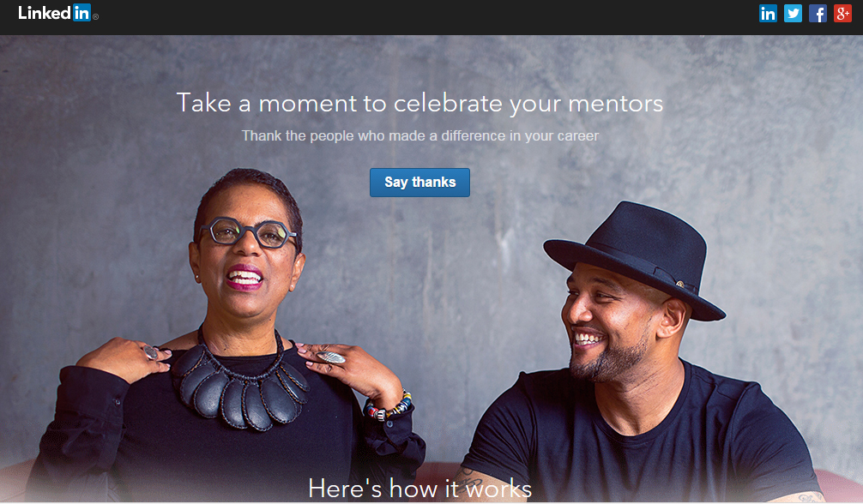Click the "Here's how it works" heading
Viewport: 863px width, 504px height.
click(419, 489)
